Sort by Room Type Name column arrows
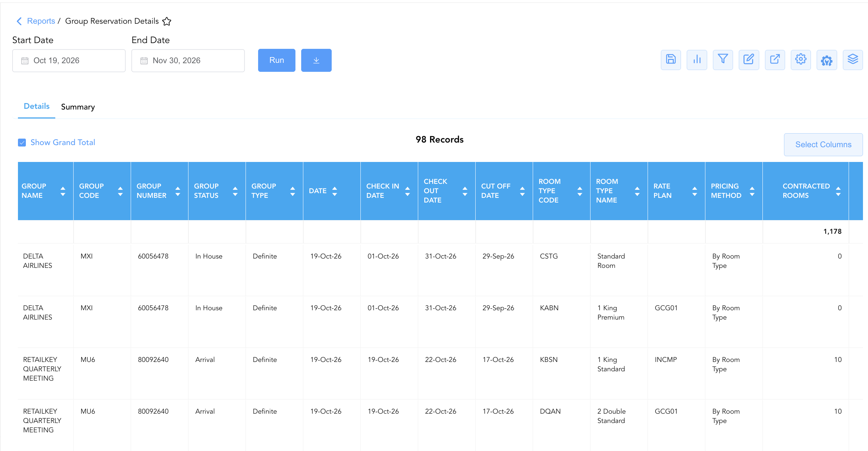This screenshot has height=451, width=868. point(637,191)
